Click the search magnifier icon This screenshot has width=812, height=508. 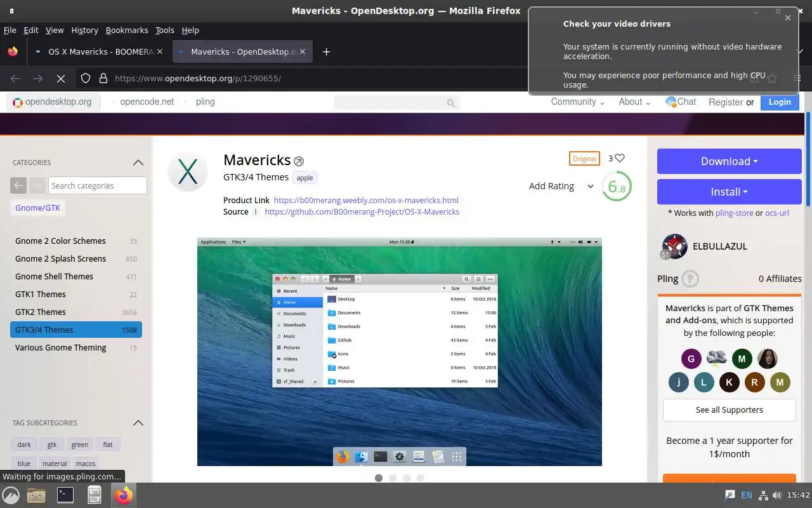click(x=451, y=103)
